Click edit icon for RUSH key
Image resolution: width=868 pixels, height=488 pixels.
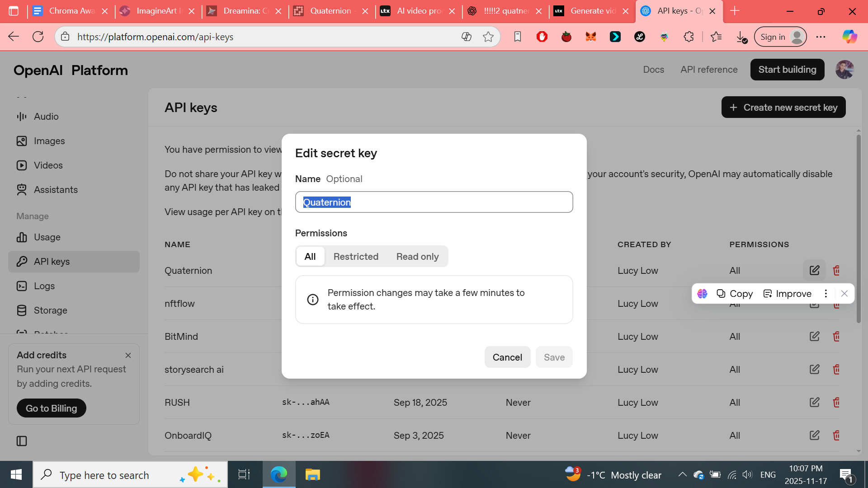(814, 402)
